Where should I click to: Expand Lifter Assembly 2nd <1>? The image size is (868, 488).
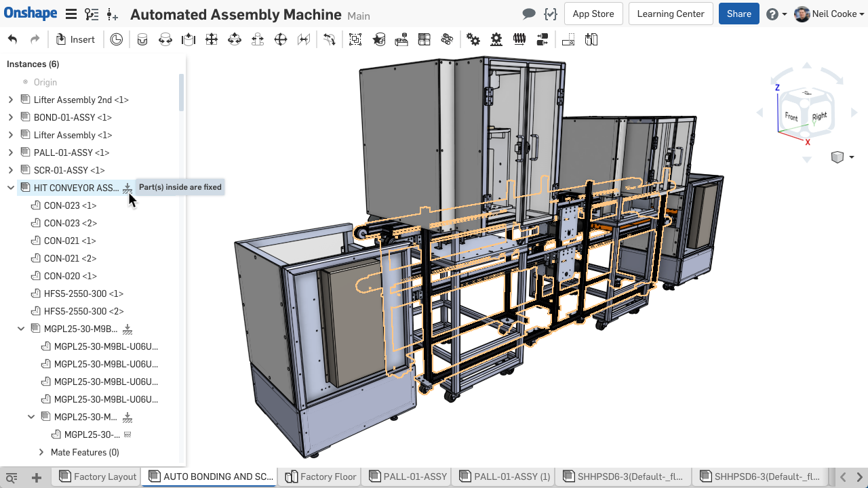(11, 100)
